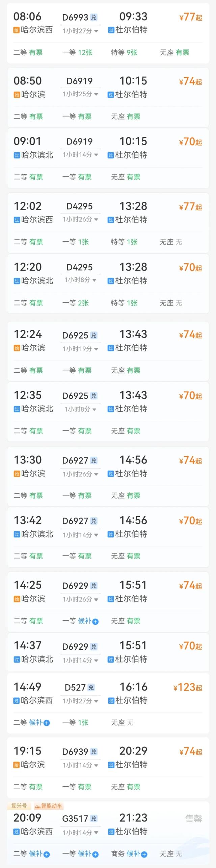Click the 过 badge next to 哈尔滨北 on D4295
Screen dimensions: 216x868
(x=16, y=281)
